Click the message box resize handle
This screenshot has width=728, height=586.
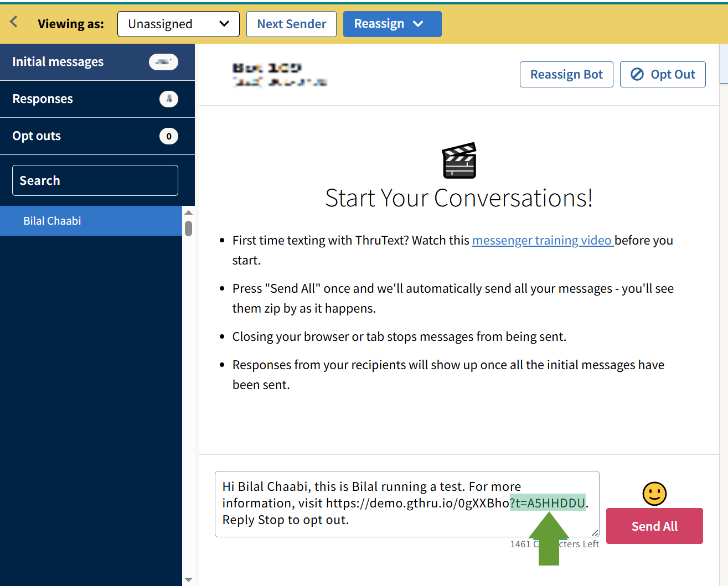595,532
